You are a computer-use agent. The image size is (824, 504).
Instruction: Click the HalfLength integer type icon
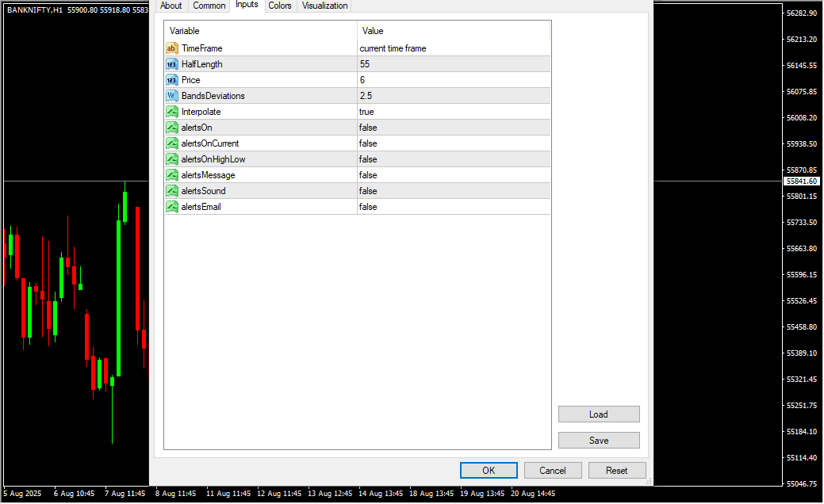pos(171,64)
